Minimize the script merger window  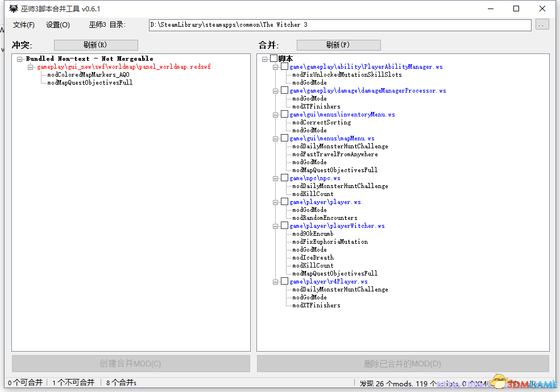(491, 9)
